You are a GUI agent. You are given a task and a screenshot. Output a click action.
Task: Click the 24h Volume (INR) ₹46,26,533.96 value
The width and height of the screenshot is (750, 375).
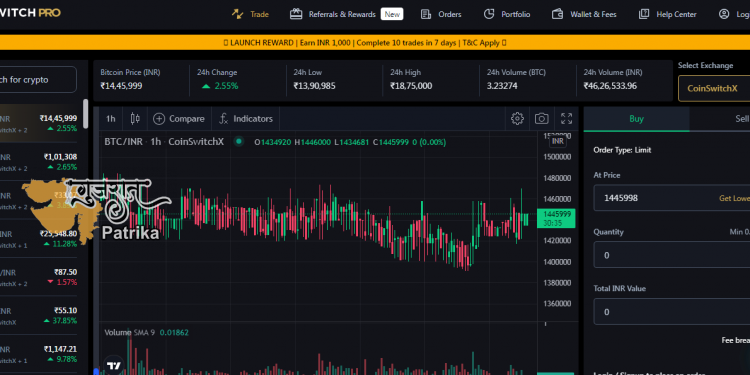pos(610,86)
